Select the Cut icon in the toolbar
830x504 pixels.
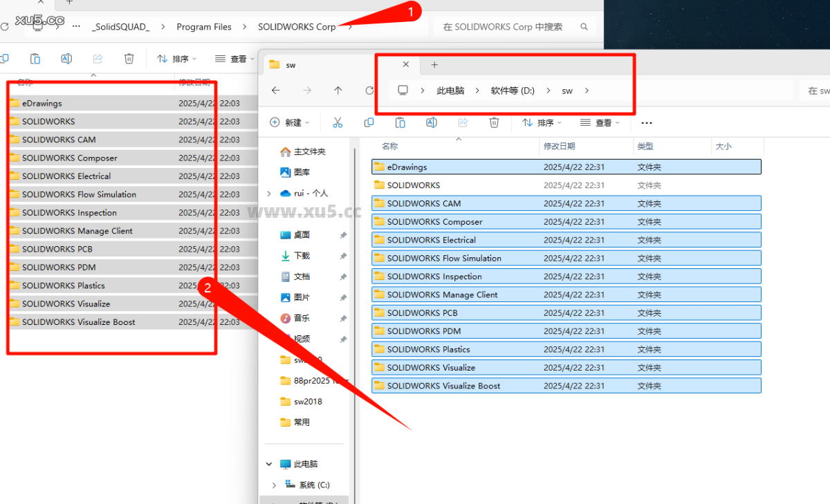[338, 122]
